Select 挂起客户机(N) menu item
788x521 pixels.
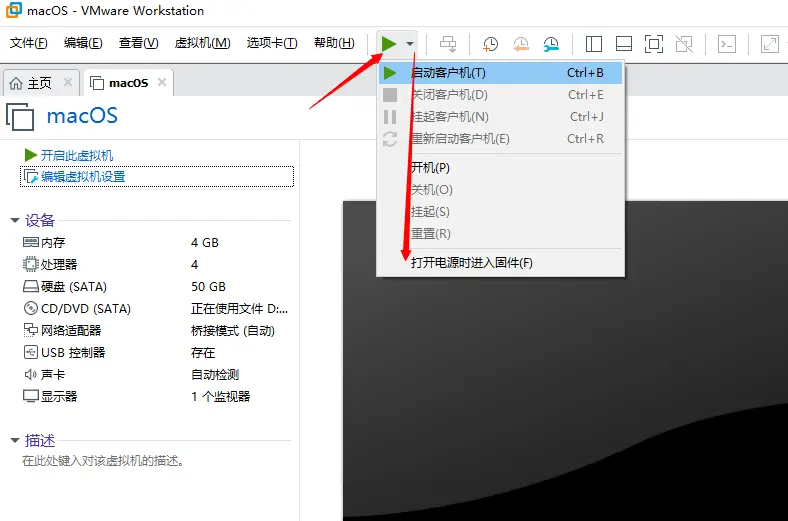click(501, 117)
